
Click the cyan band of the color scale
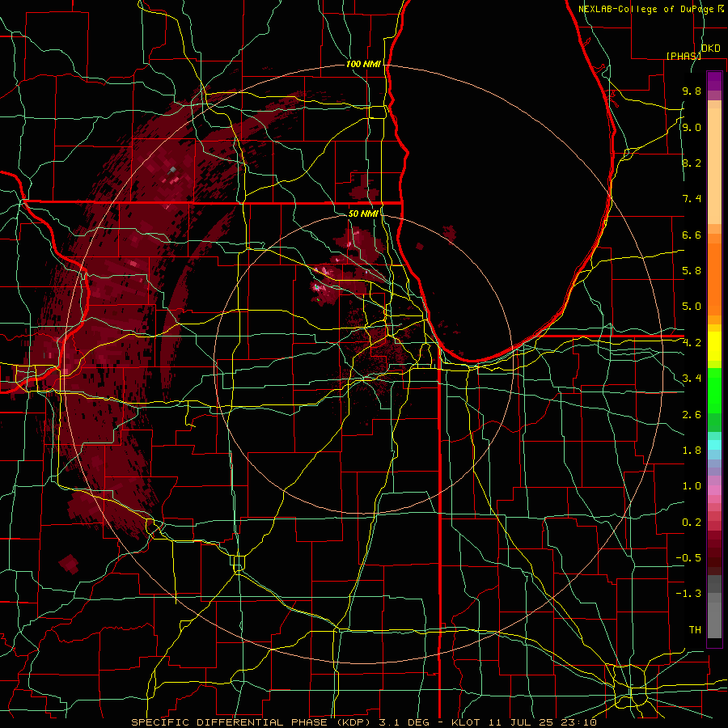tap(714, 445)
